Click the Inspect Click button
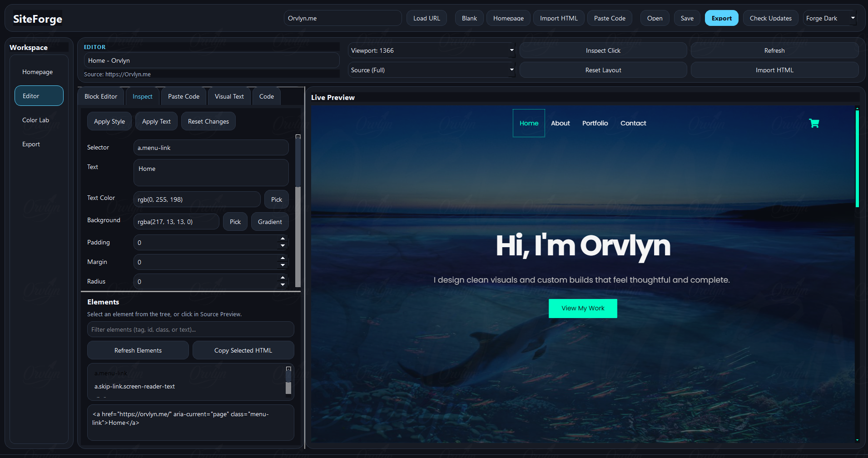Screen dimensions: 868x458 (603, 50)
